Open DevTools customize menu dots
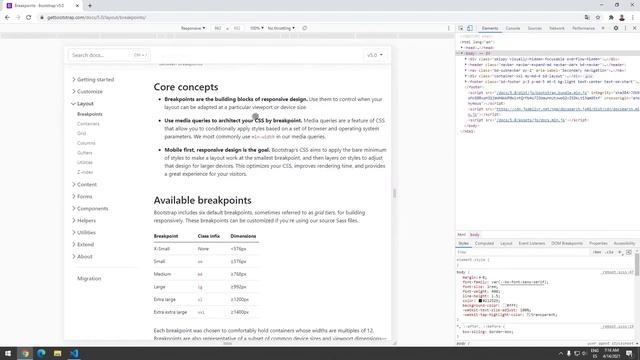 (625, 28)
